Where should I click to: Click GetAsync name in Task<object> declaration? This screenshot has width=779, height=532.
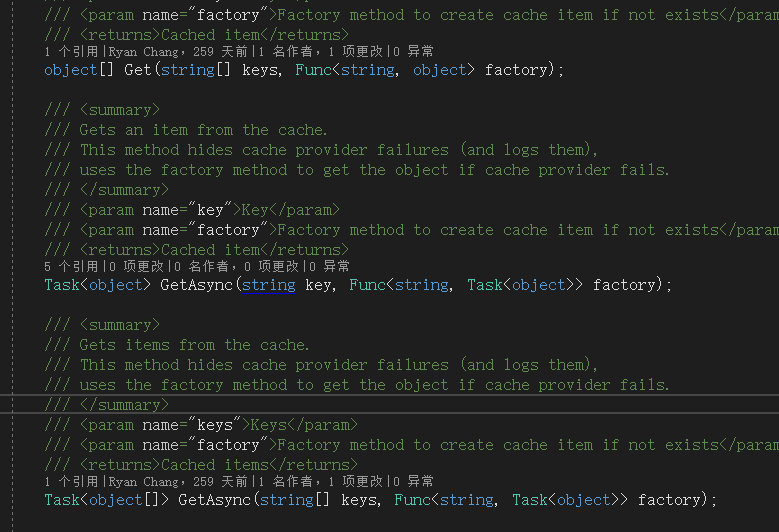click(196, 285)
